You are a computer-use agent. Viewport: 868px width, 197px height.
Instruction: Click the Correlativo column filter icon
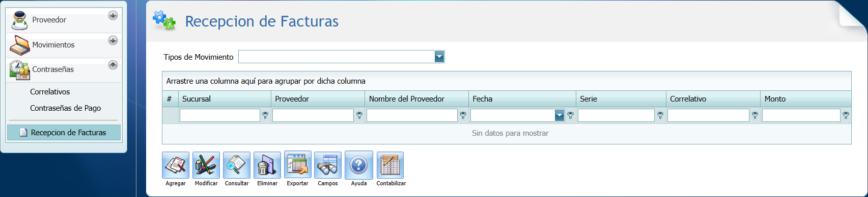pos(755,116)
